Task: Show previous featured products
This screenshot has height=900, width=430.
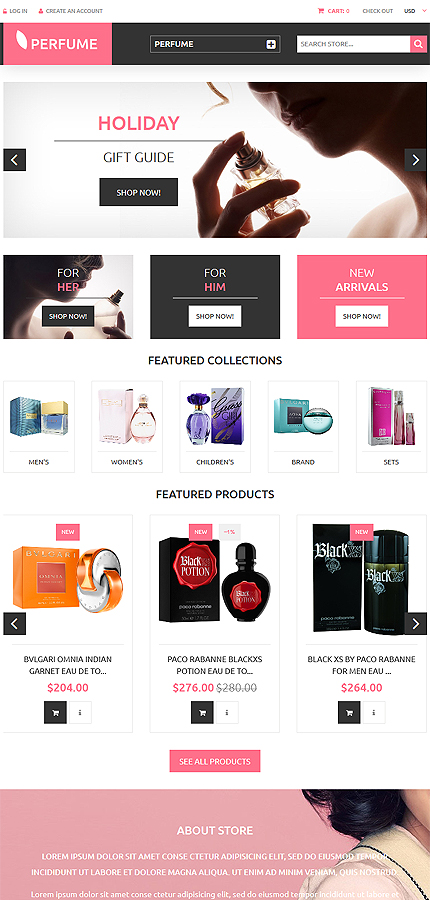Action: (14, 623)
